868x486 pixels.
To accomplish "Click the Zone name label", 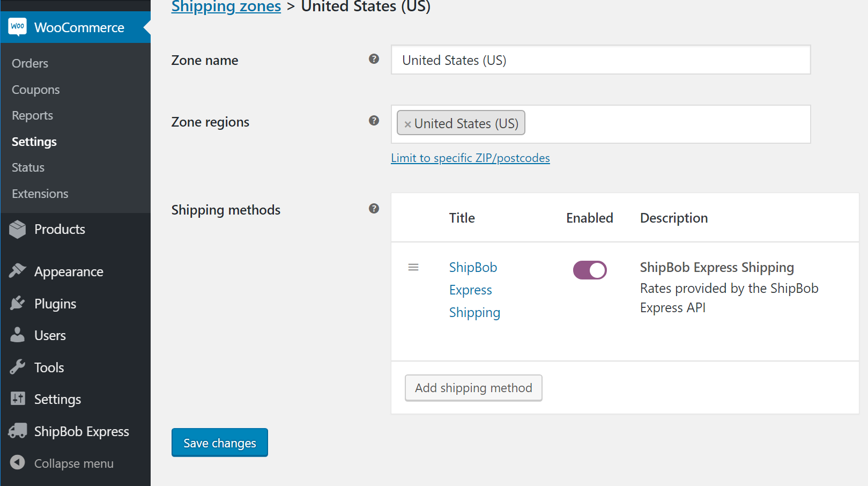I will tap(205, 60).
